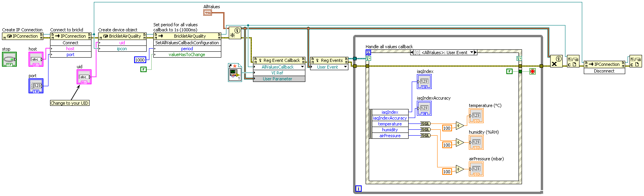The width and height of the screenshot is (644, 196).
Task: Select the Connect method of IPConnection node
Action: point(71,43)
